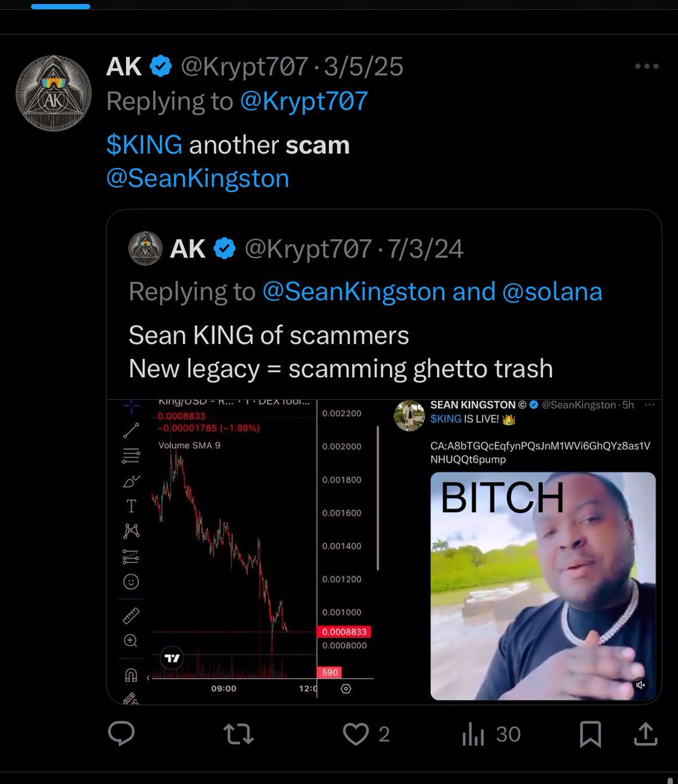The height and width of the screenshot is (784, 678).
Task: Click the share upload icon
Action: 646,734
